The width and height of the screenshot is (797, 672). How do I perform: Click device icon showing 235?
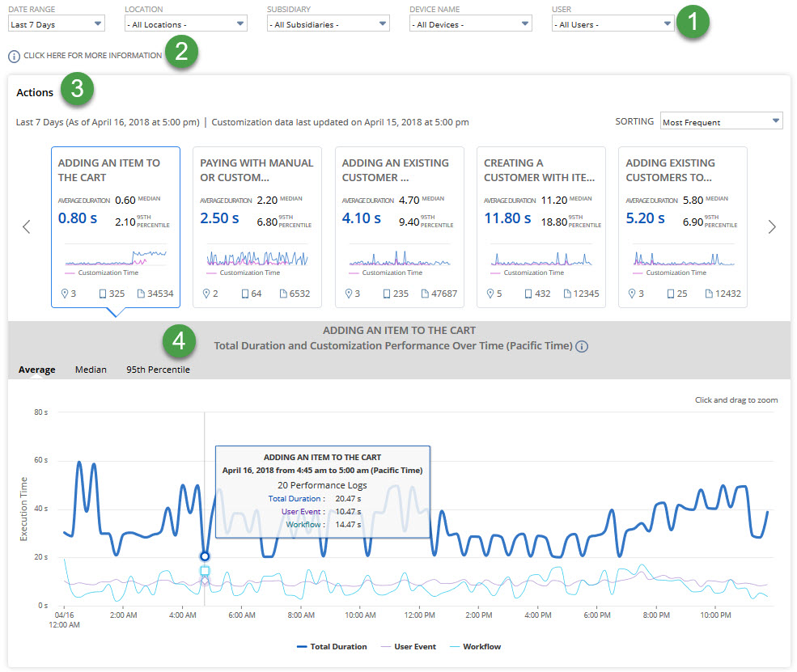pyautogui.click(x=387, y=294)
